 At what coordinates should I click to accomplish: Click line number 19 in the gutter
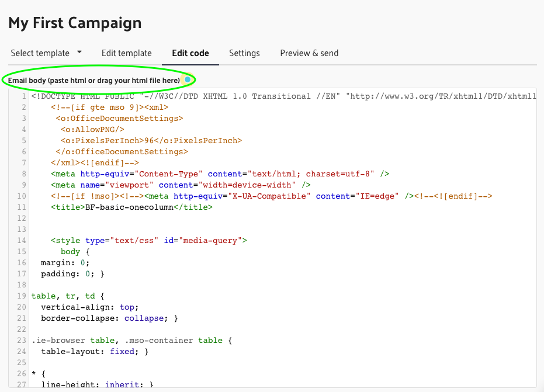tap(22, 296)
